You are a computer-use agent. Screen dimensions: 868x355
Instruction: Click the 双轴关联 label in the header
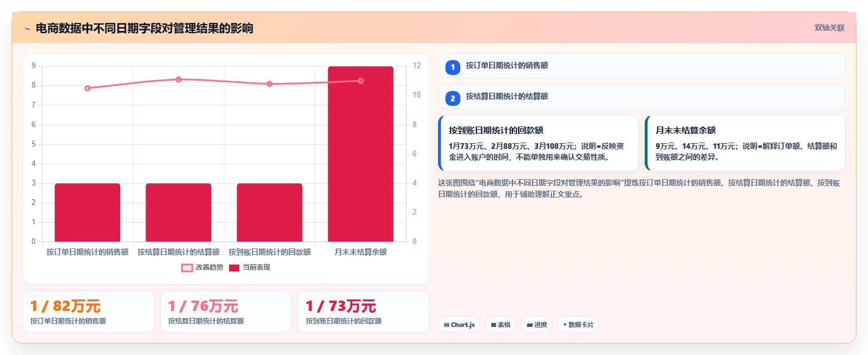pyautogui.click(x=829, y=27)
